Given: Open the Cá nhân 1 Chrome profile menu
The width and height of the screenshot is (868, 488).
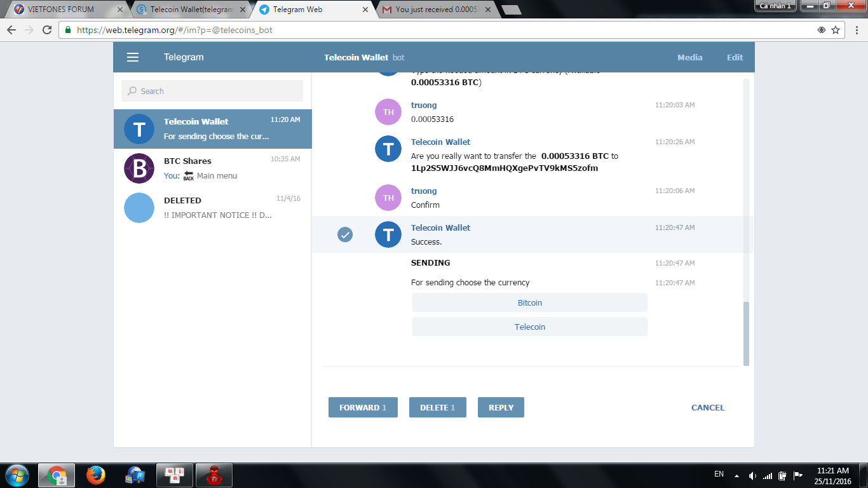Looking at the screenshot, I should (776, 6).
